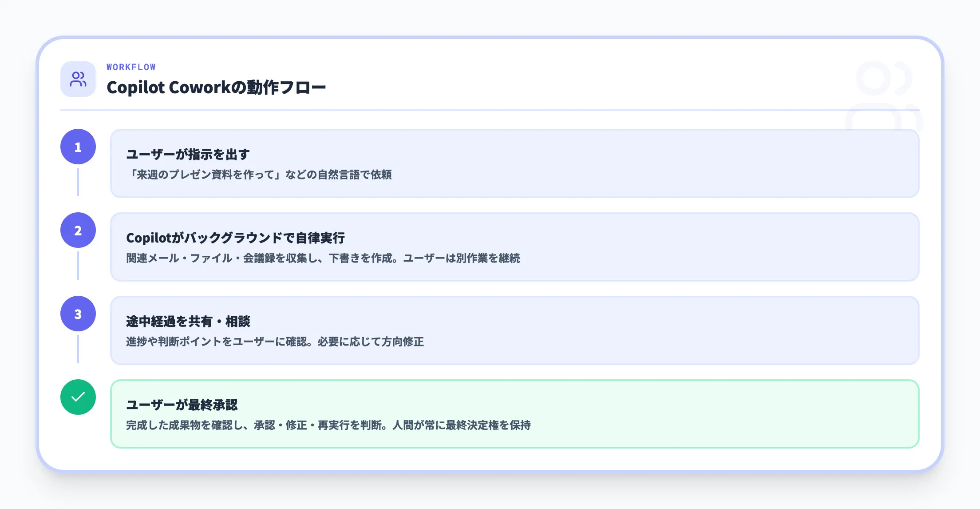Click the connector line below step 2
Image resolution: width=980 pixels, height=509 pixels.
78,265
